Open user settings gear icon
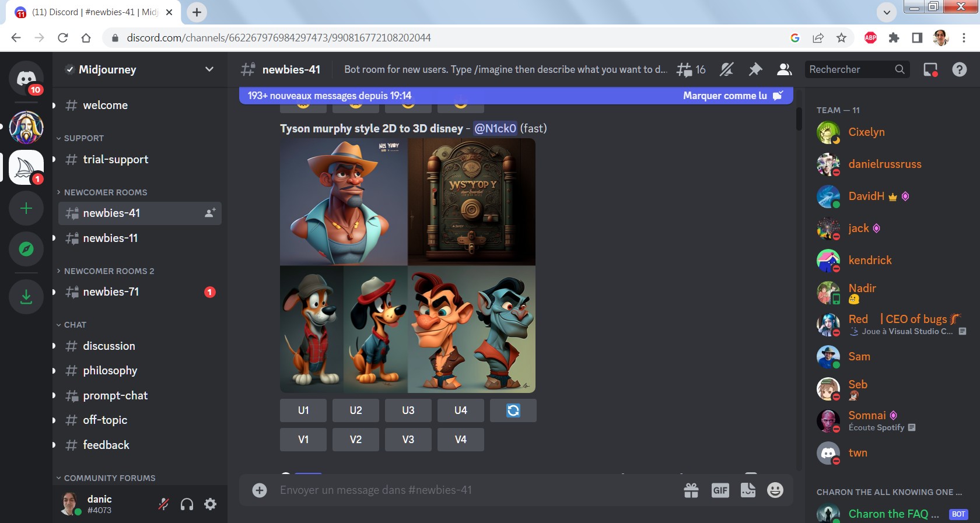Viewport: 980px width, 523px height. tap(211, 504)
